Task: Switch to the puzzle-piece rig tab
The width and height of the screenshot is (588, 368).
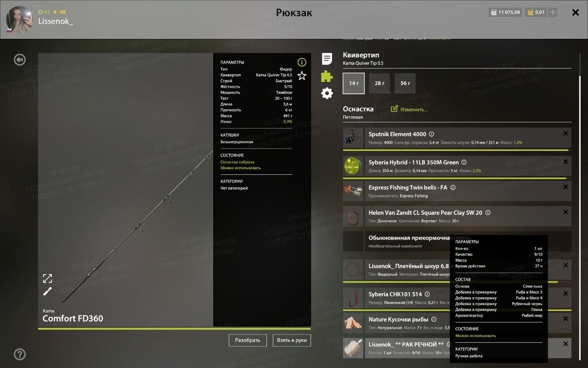Action: [x=327, y=76]
